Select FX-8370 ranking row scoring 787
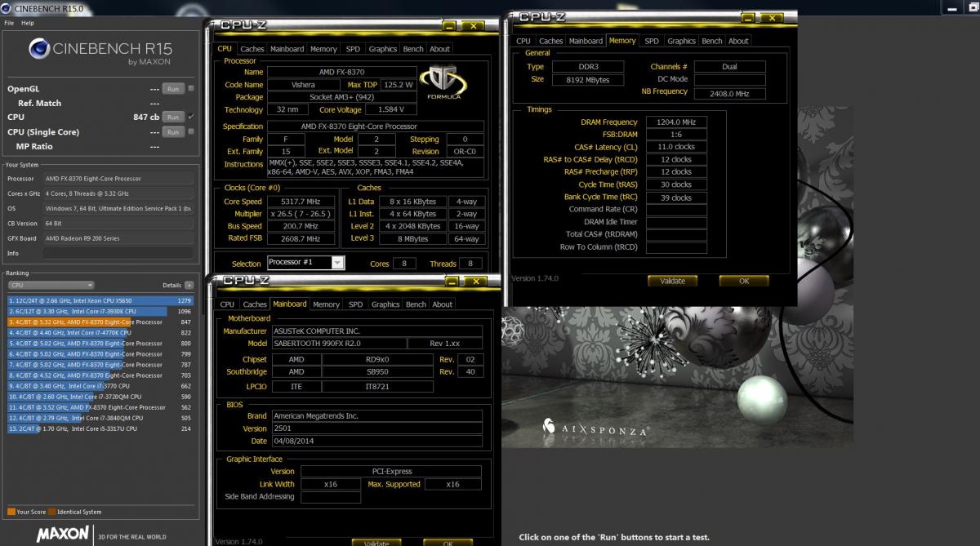The height and width of the screenshot is (546, 980). [x=100, y=364]
